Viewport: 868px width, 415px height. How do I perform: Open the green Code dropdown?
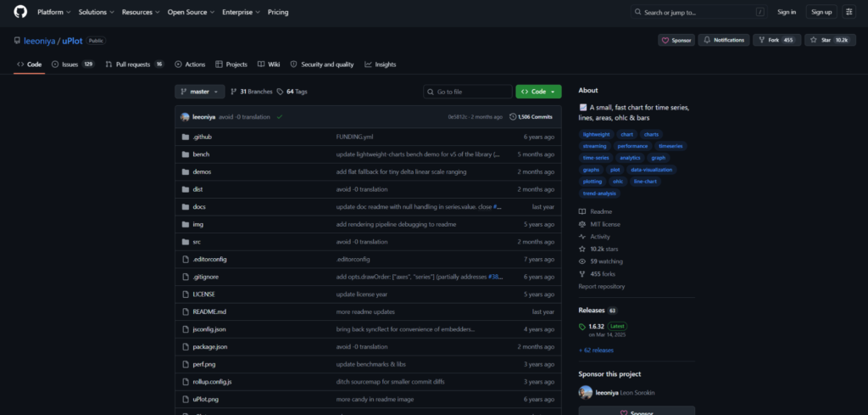tap(538, 92)
